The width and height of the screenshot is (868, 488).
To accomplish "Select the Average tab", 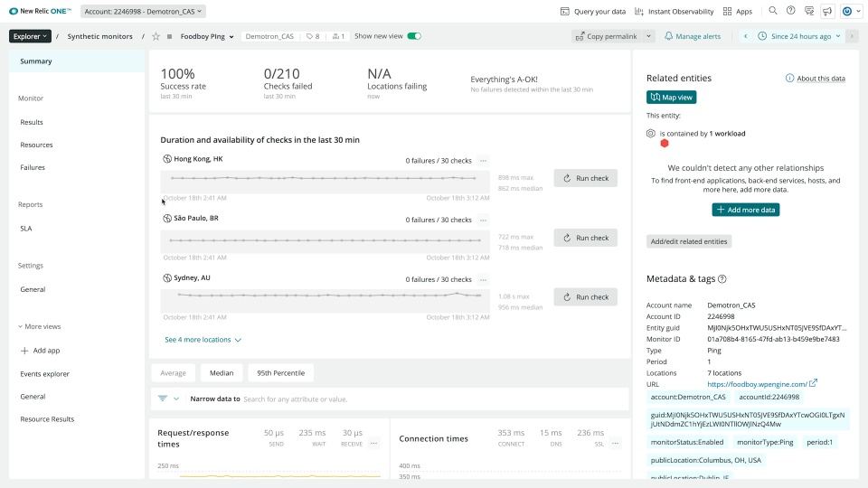I will point(174,373).
